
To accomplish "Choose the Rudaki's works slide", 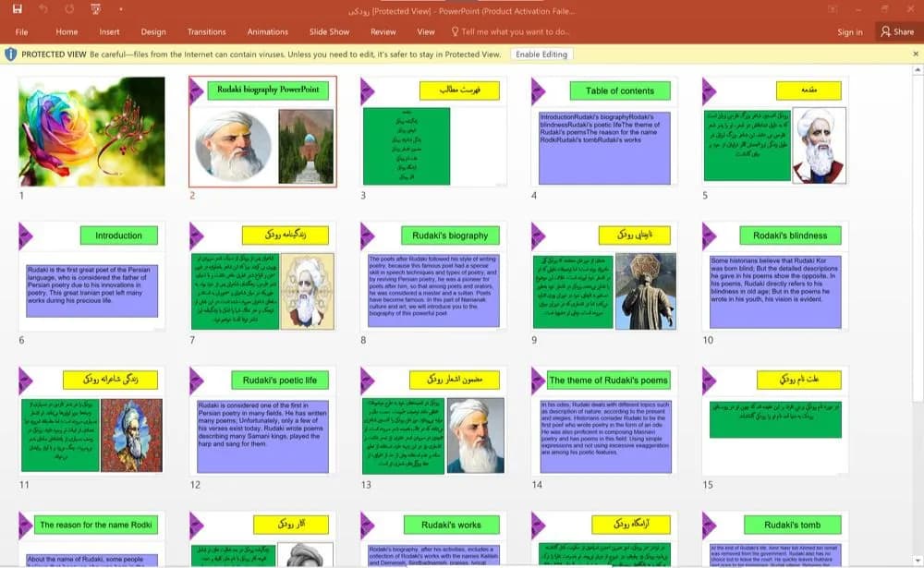I will pyautogui.click(x=433, y=539).
